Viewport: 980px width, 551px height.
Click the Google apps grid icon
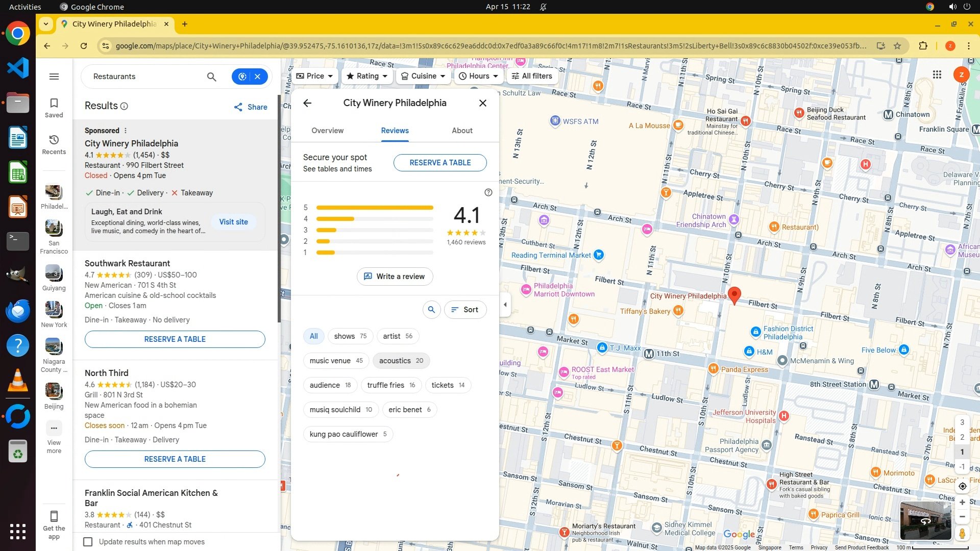click(937, 75)
